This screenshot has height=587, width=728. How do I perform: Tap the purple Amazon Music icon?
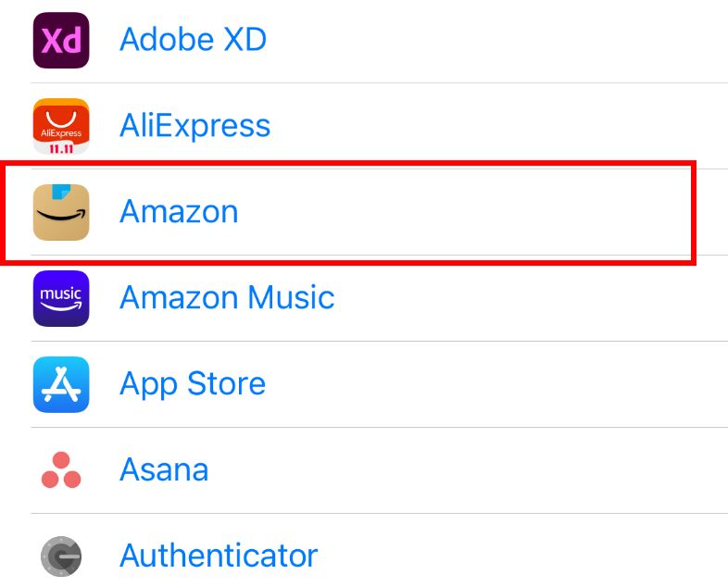61,298
